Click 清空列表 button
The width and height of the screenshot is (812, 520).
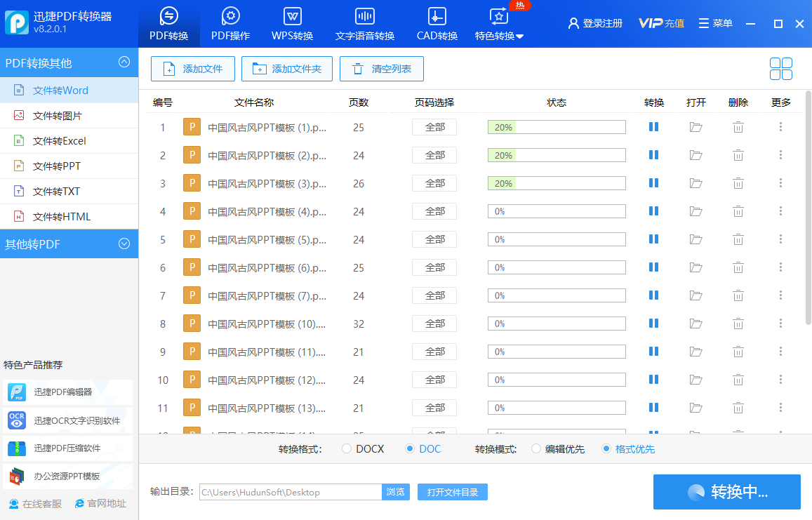382,69
